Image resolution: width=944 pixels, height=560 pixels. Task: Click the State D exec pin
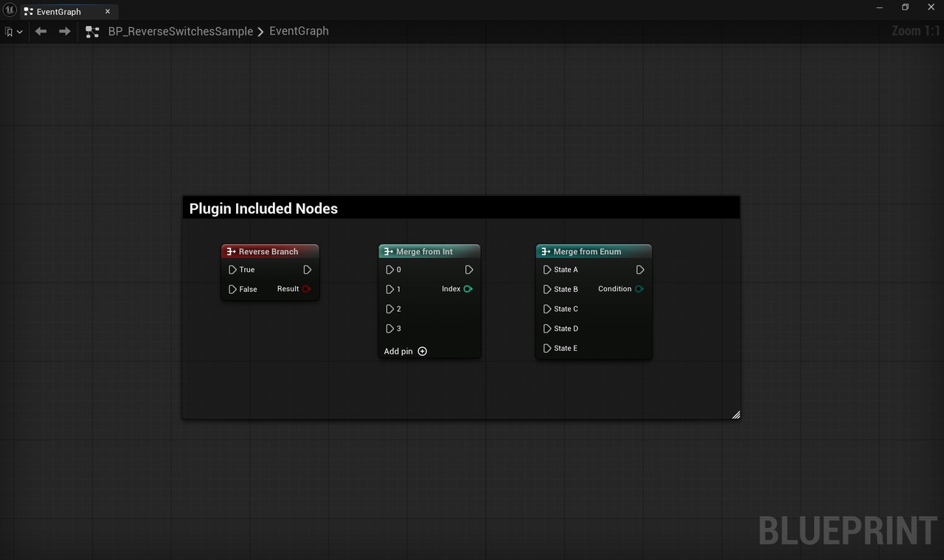pos(547,329)
